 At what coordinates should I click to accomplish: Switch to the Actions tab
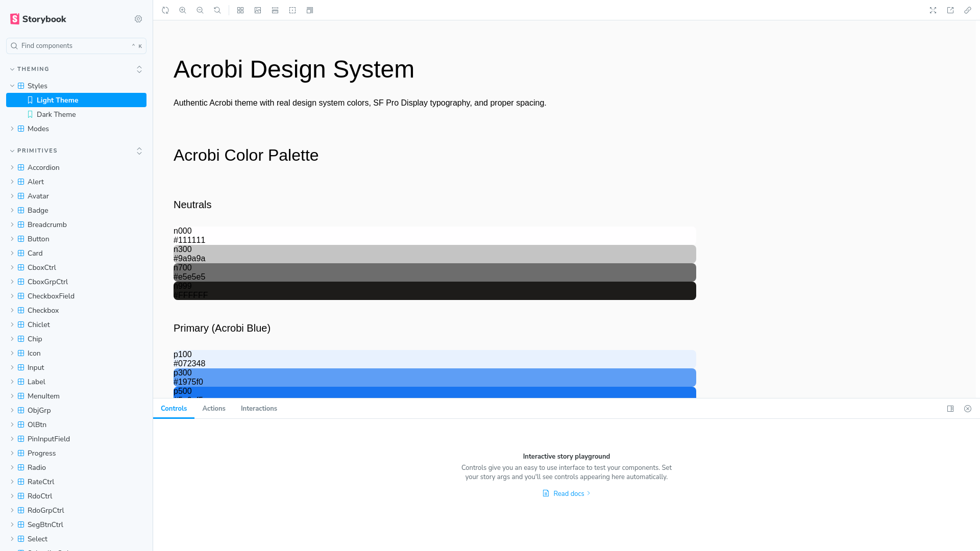coord(214,409)
